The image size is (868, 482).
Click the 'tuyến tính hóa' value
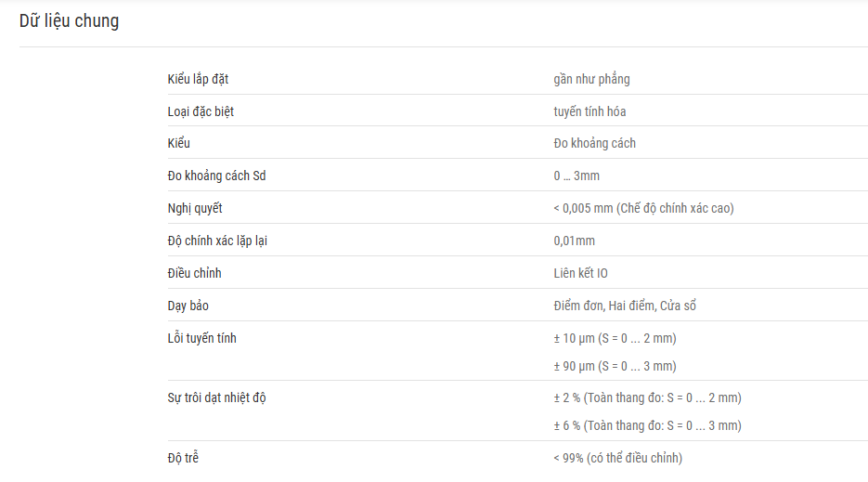(589, 111)
